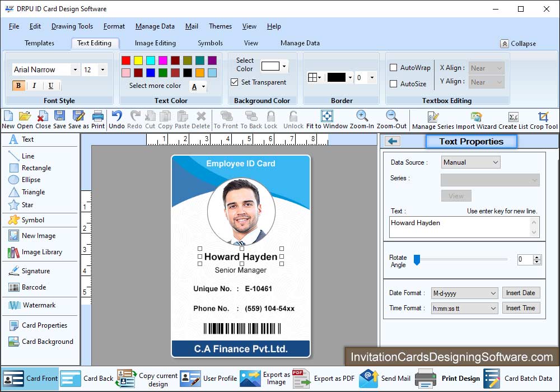Insert a Symbol from sidebar
Screen dimensions: 560x392
click(x=26, y=220)
